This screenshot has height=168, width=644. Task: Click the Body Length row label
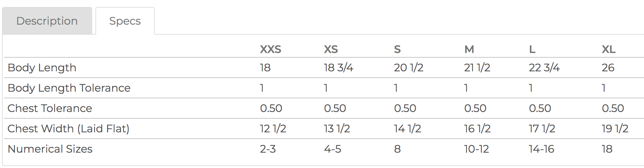pyautogui.click(x=42, y=68)
